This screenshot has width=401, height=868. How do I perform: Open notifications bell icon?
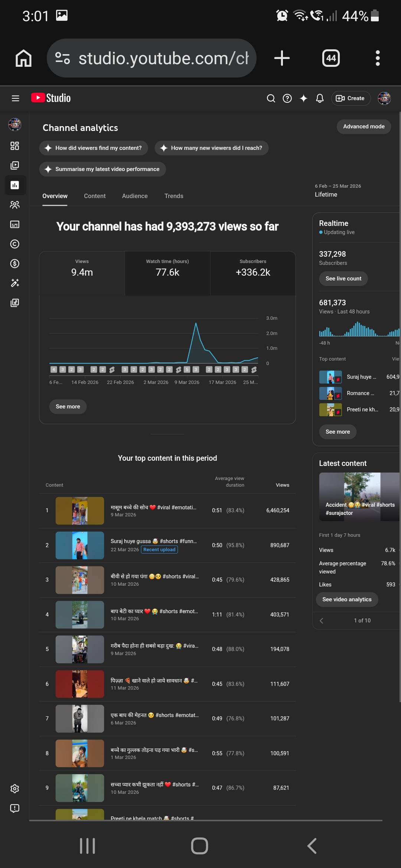pyautogui.click(x=320, y=98)
